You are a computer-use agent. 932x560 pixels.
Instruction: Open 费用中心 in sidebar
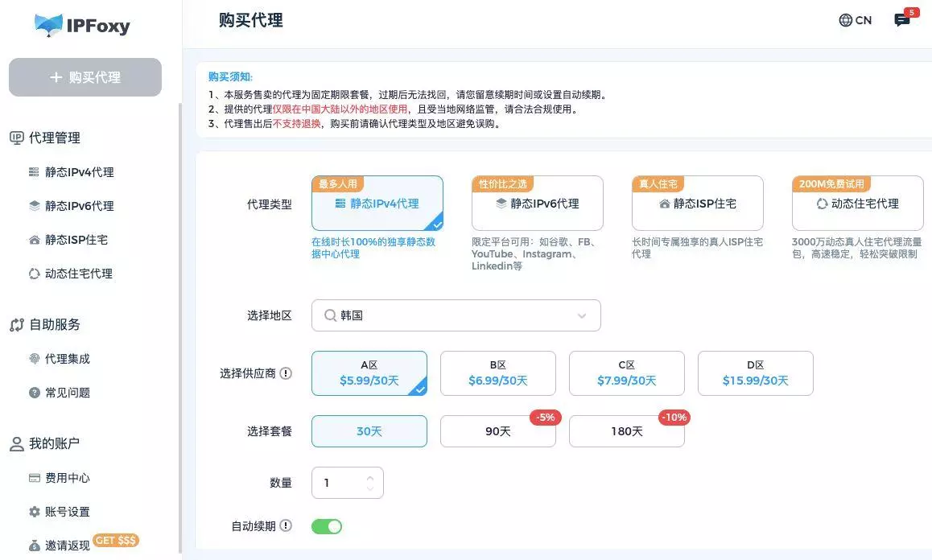(x=60, y=477)
